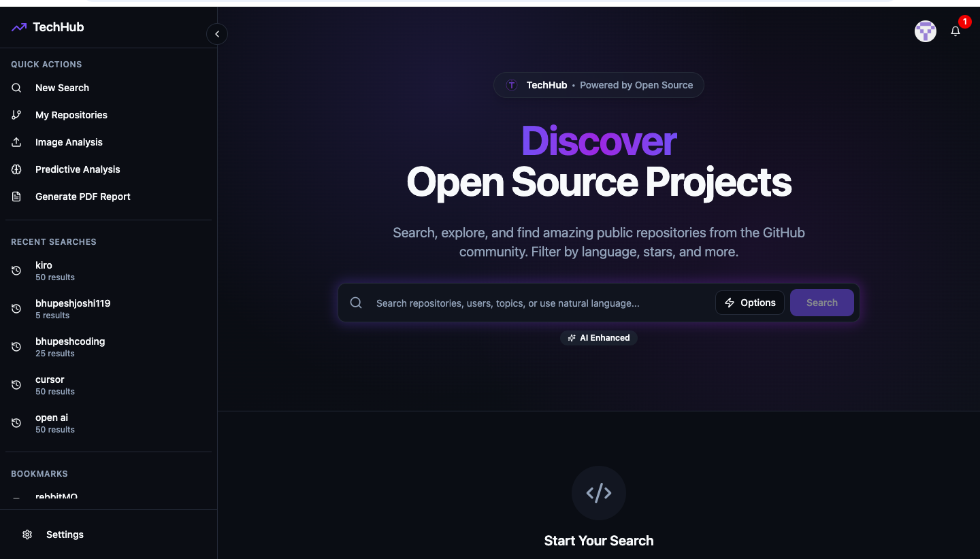Click the '5 results' text under bhupeshjoshi119
This screenshot has width=980, height=559.
pos(52,316)
